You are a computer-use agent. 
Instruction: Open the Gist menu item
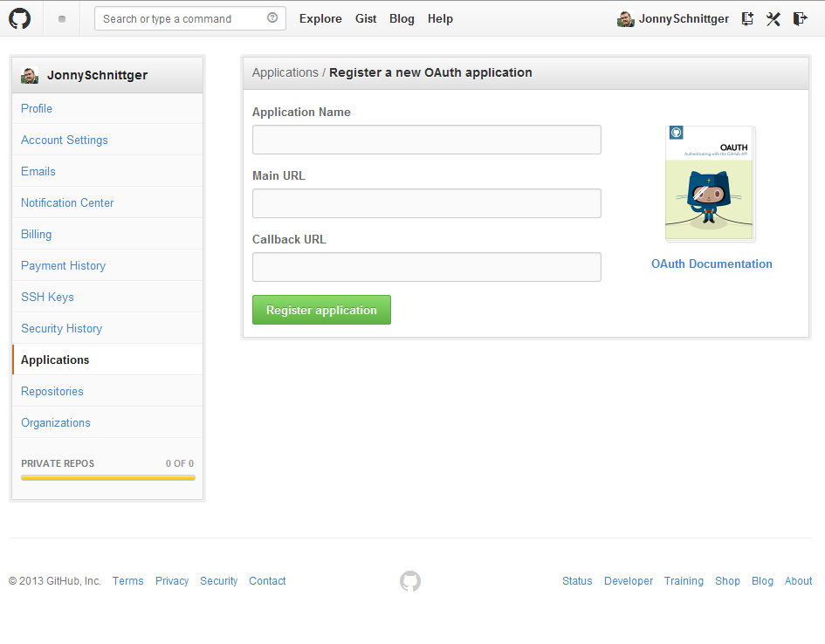[x=366, y=19]
